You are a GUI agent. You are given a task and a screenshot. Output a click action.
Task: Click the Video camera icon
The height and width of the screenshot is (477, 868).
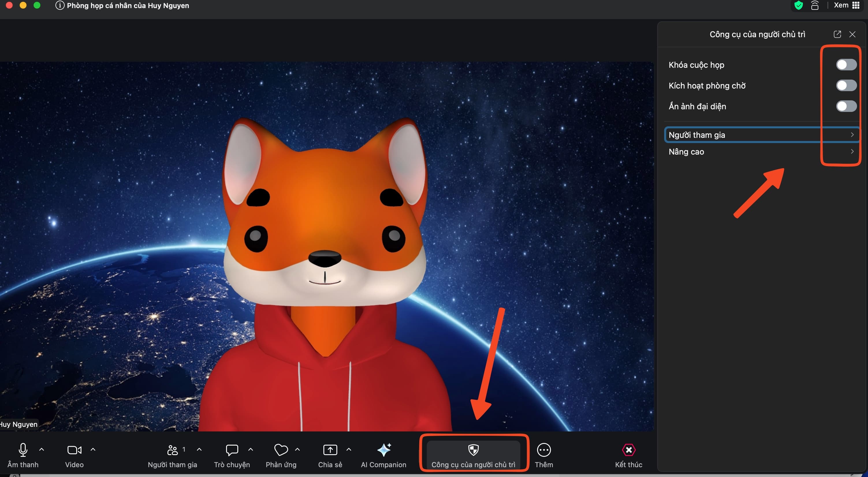[74, 450]
